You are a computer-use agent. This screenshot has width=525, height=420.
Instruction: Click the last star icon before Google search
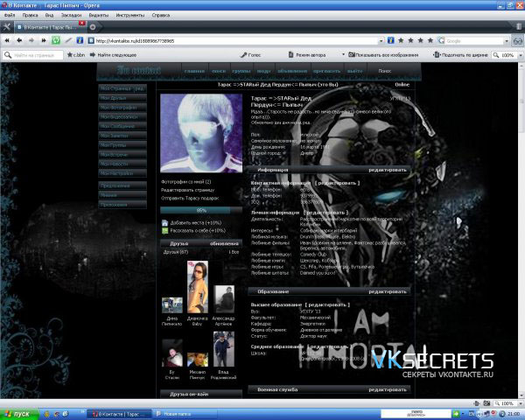(x=430, y=40)
